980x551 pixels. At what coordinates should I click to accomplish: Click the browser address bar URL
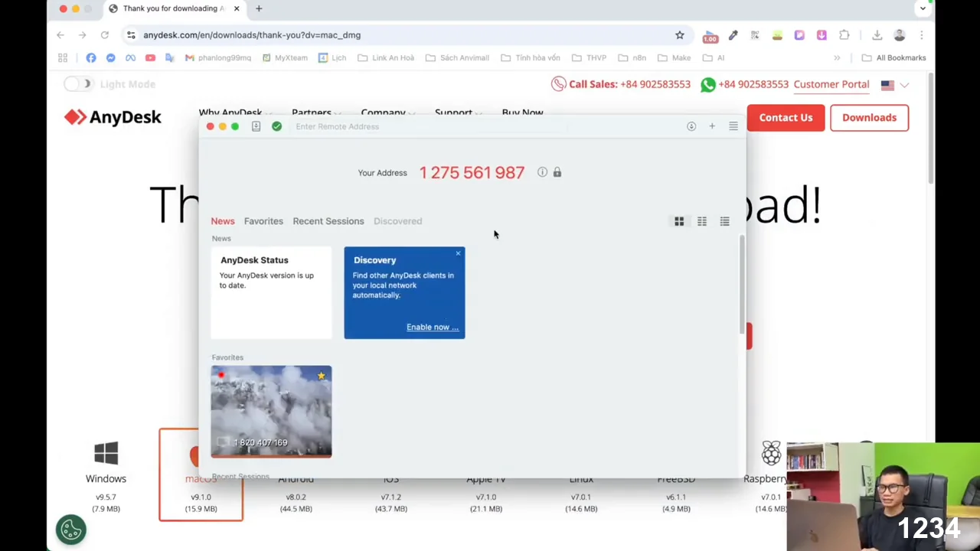pyautogui.click(x=252, y=35)
